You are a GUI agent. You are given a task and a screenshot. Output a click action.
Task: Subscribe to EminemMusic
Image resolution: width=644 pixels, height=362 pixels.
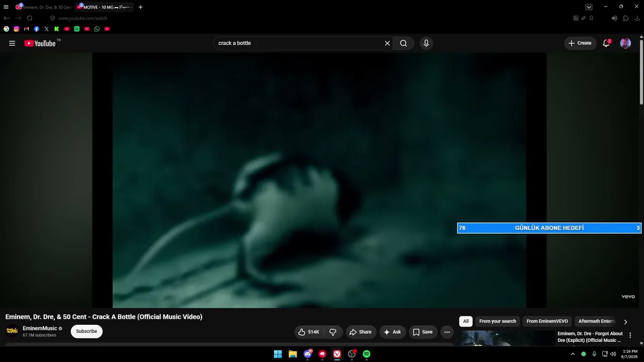[87, 331]
